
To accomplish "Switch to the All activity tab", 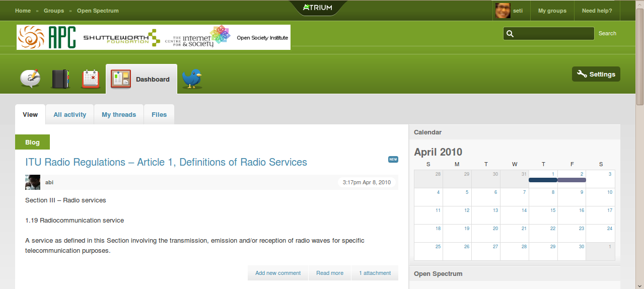I will (69, 114).
